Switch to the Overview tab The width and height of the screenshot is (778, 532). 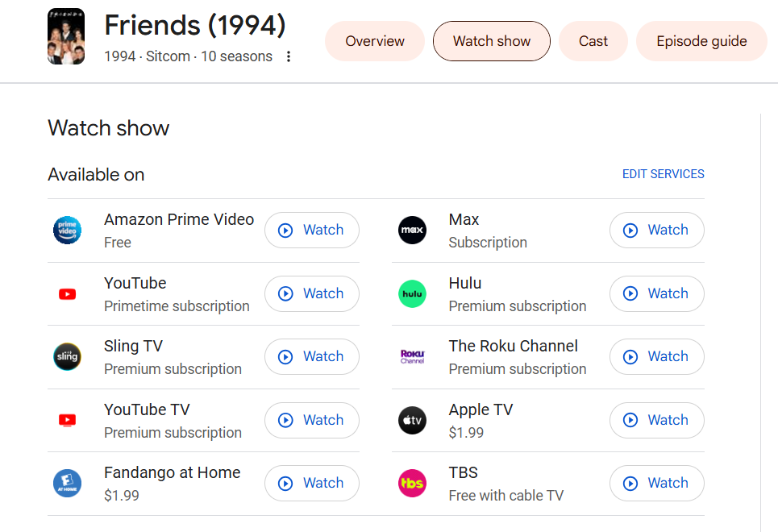pos(375,41)
